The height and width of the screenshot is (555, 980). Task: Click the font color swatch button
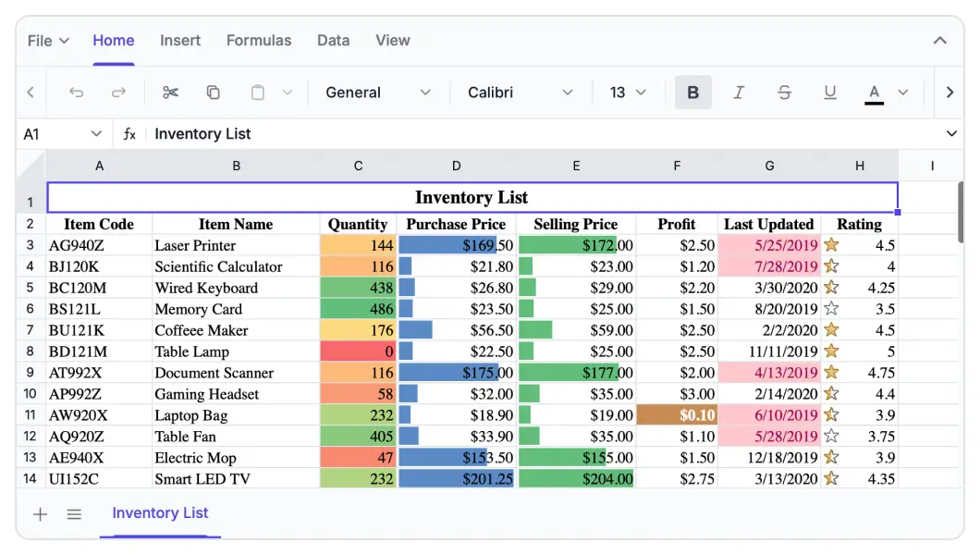point(874,92)
